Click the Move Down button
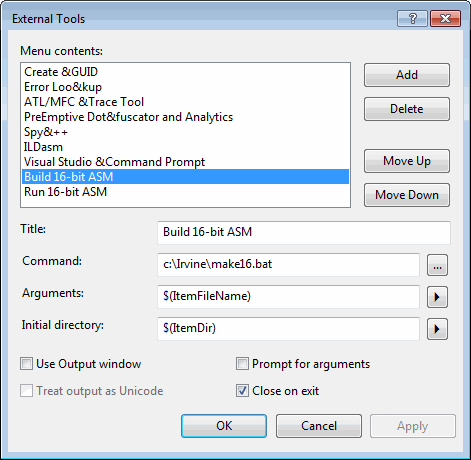The height and width of the screenshot is (460, 471). pos(407,195)
